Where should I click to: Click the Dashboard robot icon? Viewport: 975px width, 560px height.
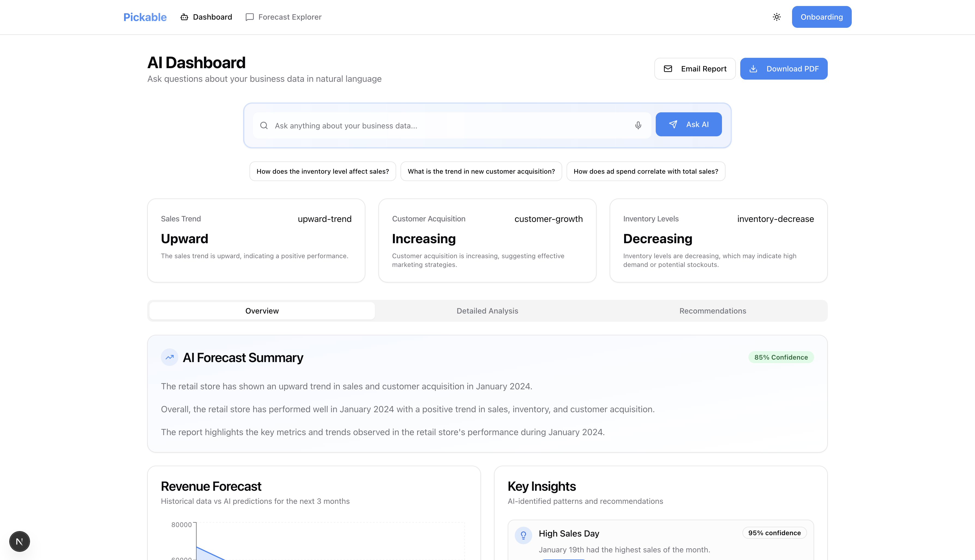[x=184, y=17]
